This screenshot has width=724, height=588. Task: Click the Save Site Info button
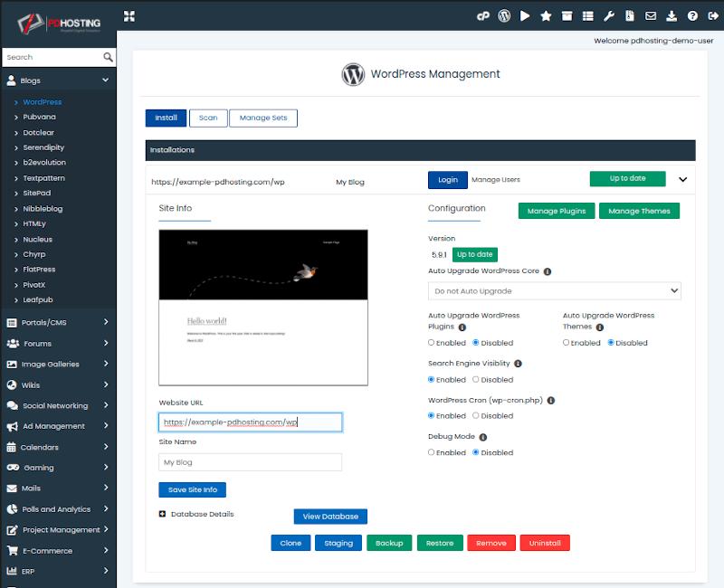(193, 489)
